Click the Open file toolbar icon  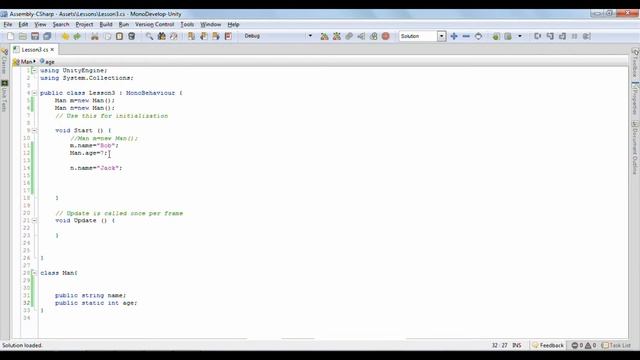(23, 36)
